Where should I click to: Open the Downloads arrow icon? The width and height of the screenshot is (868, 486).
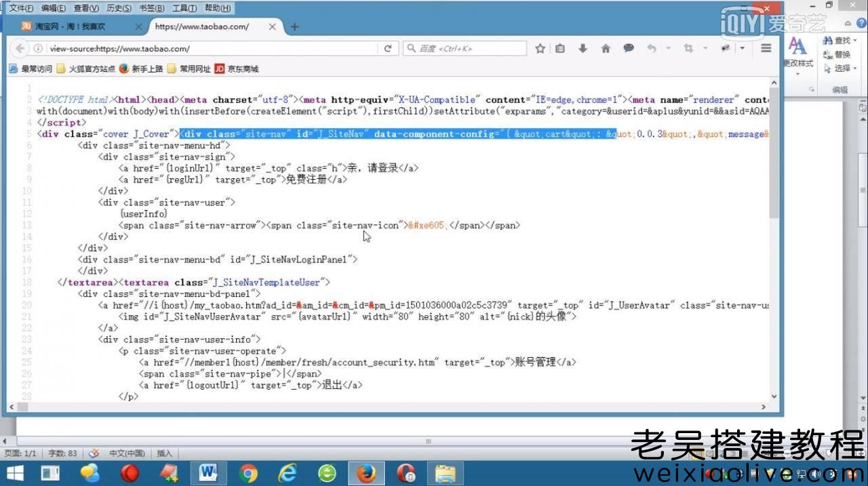click(583, 49)
